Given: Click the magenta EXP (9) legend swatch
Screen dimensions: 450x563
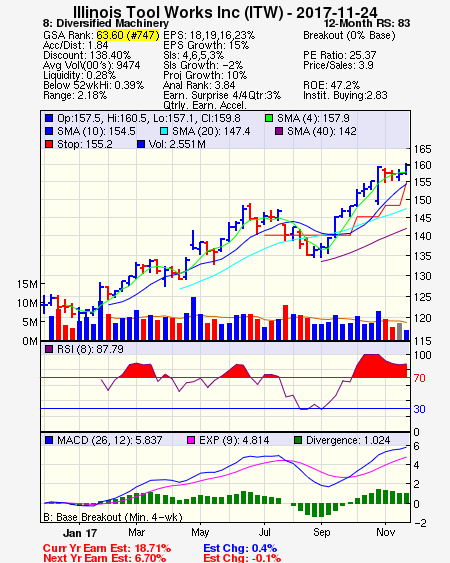Looking at the screenshot, I should pos(191,440).
